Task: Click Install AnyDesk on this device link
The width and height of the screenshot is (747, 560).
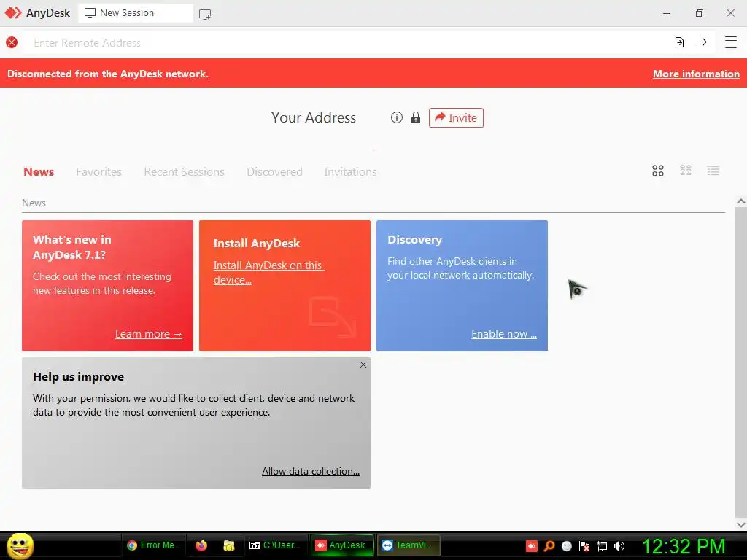Action: pos(268,273)
